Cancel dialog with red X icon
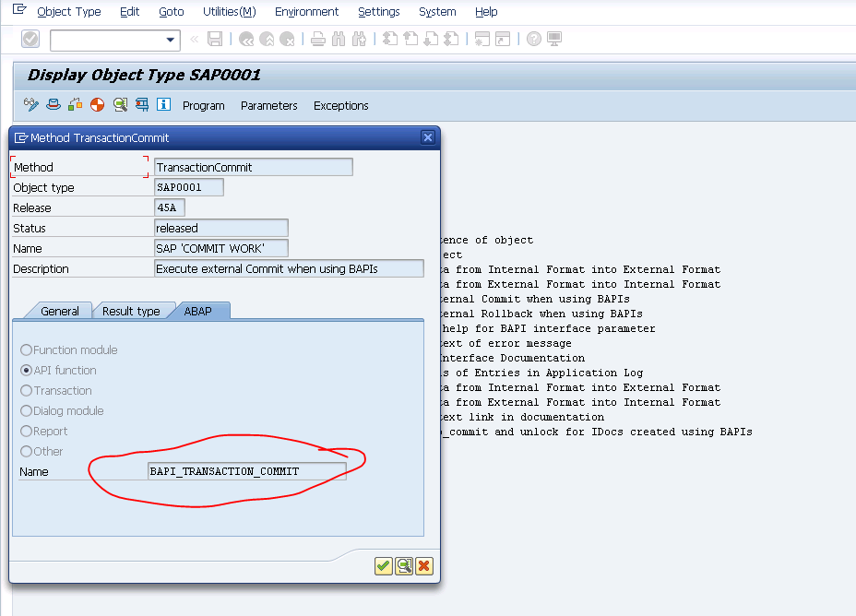The height and width of the screenshot is (616, 856). coord(423,565)
